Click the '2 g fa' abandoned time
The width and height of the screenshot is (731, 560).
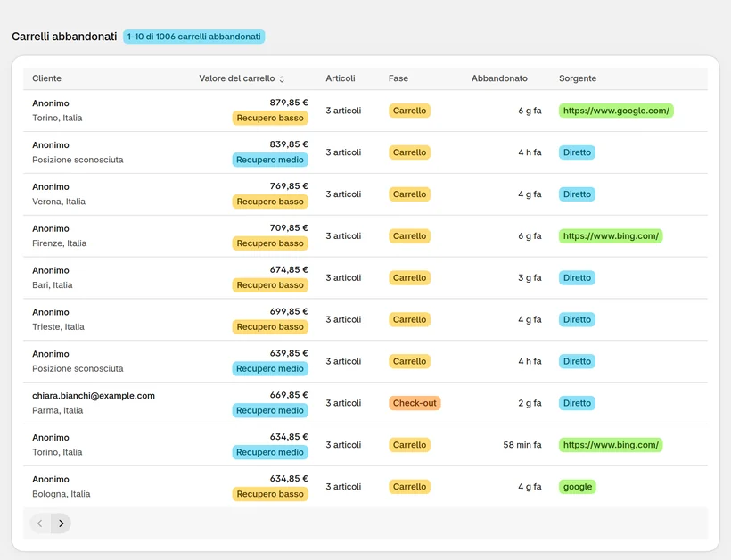coord(530,403)
